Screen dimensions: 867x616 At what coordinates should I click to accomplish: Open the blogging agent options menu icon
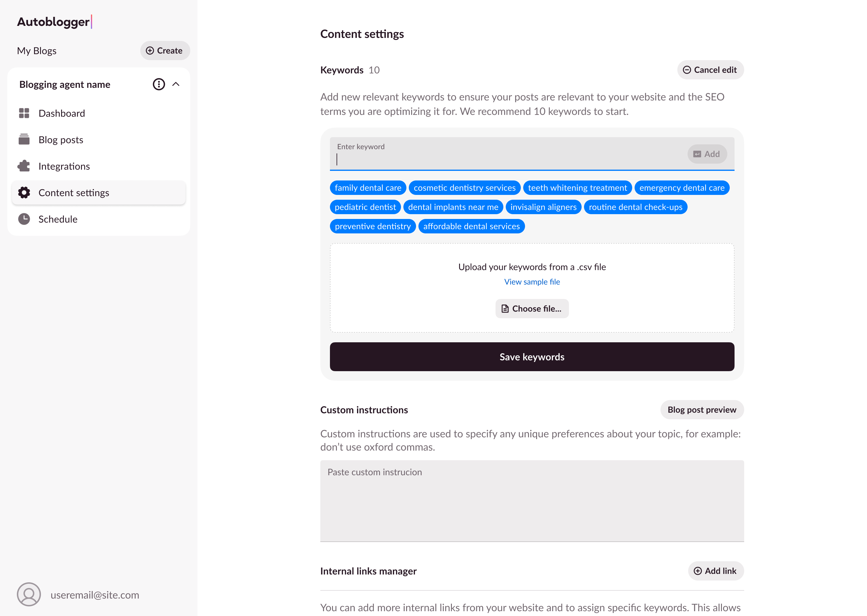tap(159, 84)
